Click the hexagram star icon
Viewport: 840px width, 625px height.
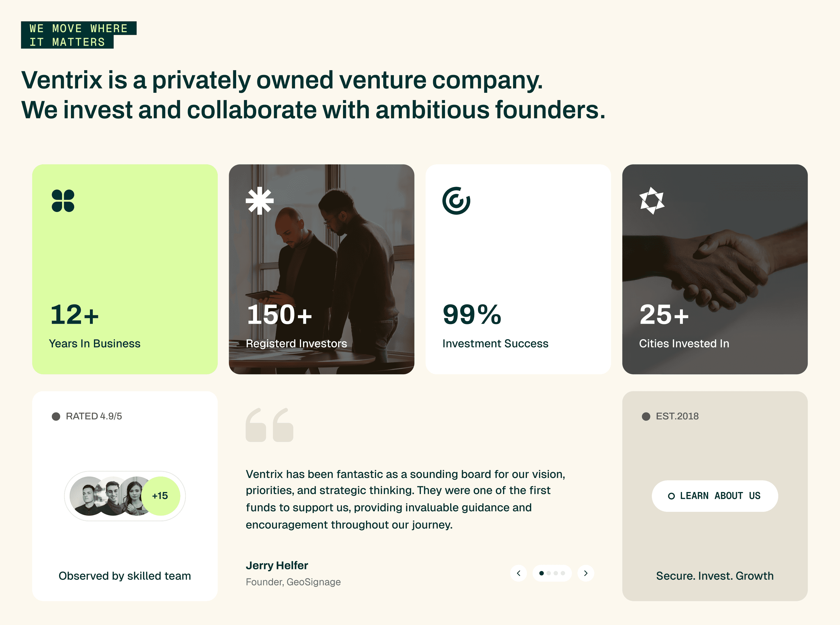(x=652, y=200)
